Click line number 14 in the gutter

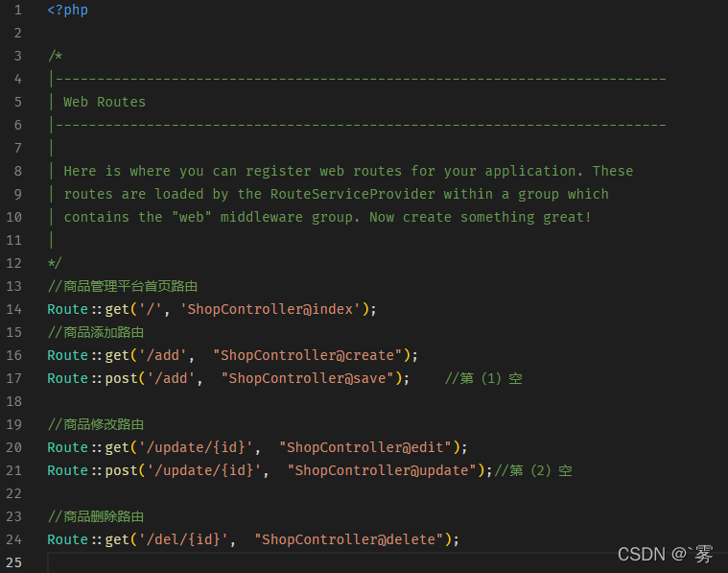click(14, 309)
